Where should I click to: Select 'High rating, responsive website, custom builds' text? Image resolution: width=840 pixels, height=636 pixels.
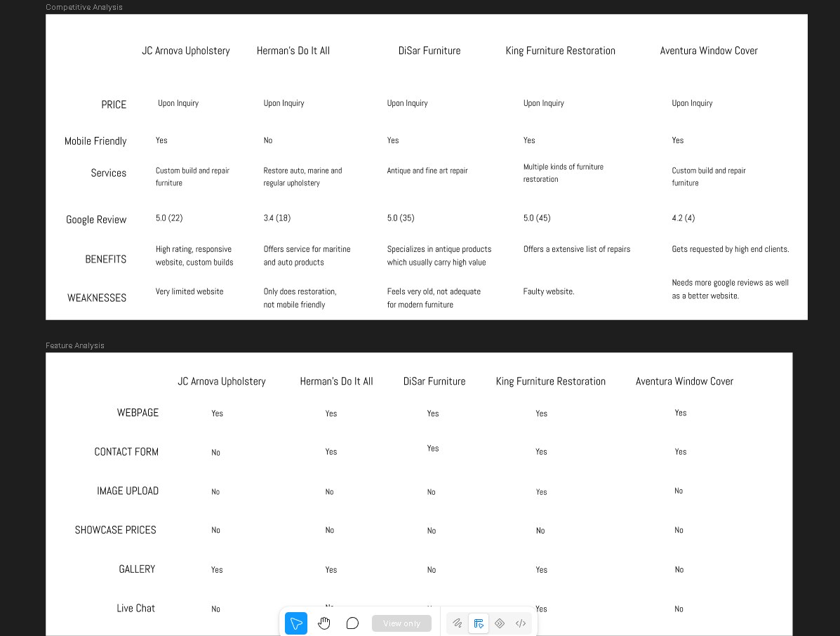pos(194,256)
